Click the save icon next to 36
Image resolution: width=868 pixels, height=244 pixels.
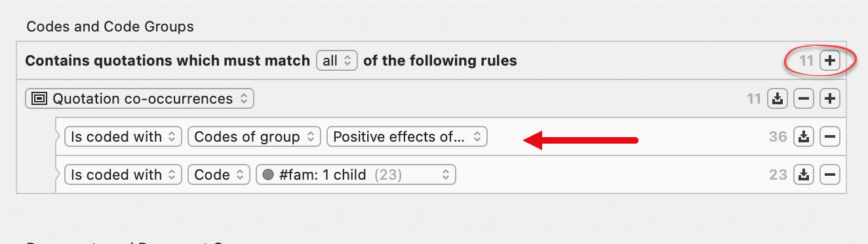tap(804, 137)
